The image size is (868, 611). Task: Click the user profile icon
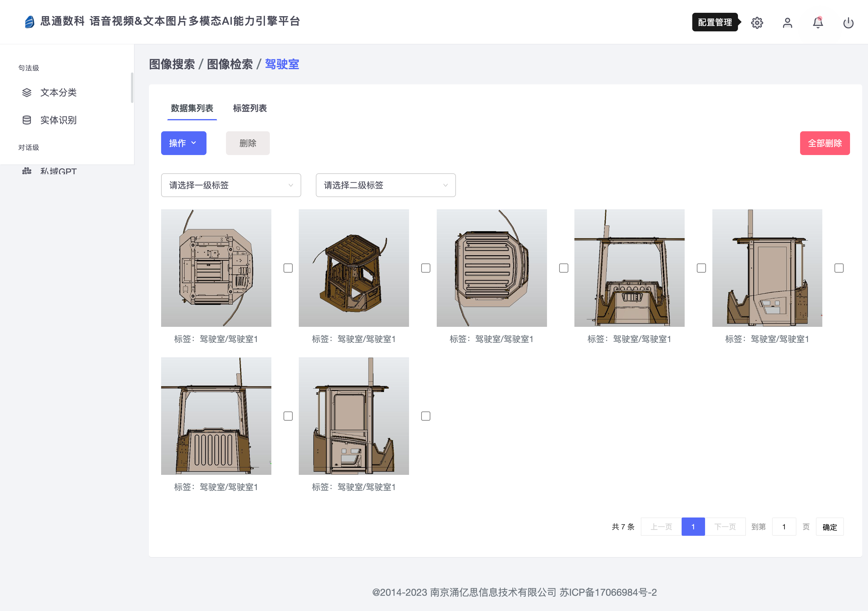(x=787, y=23)
